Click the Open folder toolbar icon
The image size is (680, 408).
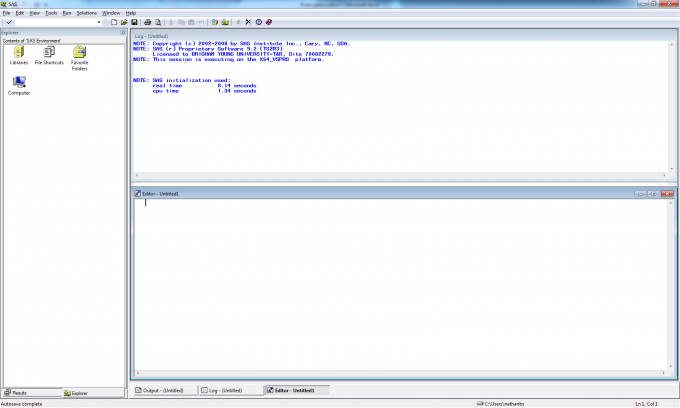click(124, 21)
